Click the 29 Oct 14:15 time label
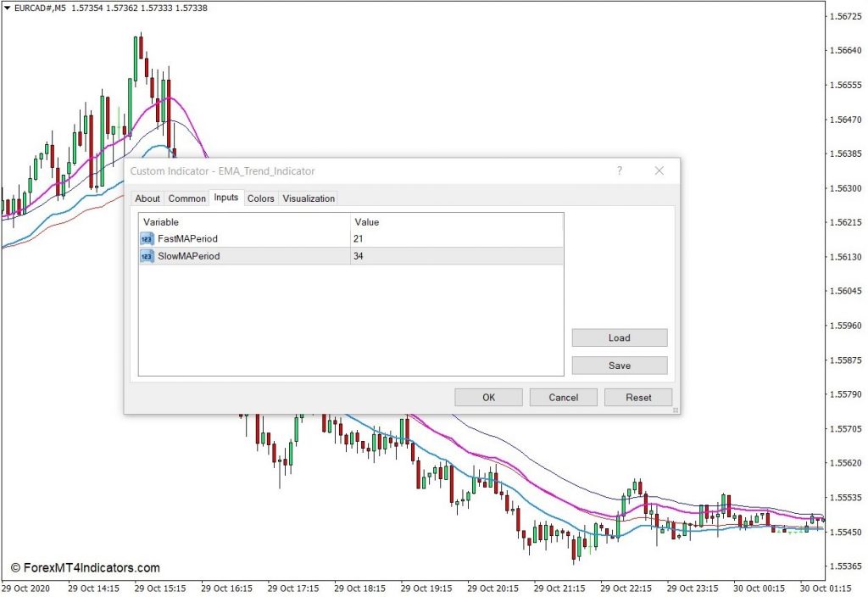868x597 pixels. pyautogui.click(x=93, y=589)
